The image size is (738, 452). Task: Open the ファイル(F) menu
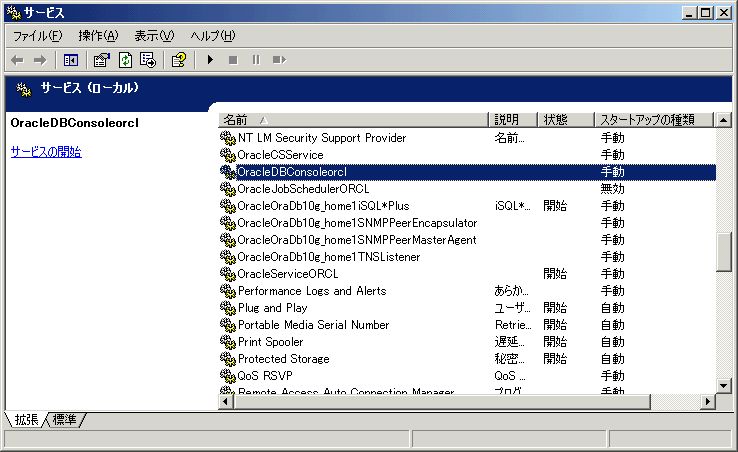click(37, 36)
